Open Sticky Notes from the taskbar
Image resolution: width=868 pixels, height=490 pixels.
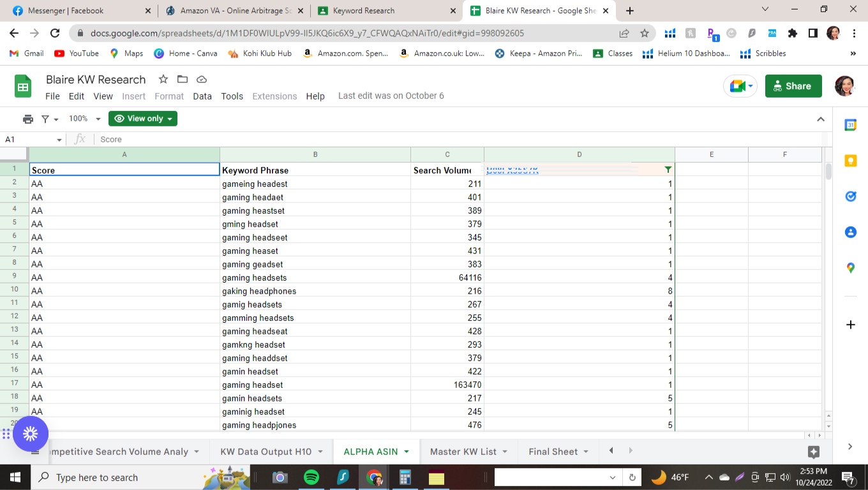pyautogui.click(x=437, y=477)
